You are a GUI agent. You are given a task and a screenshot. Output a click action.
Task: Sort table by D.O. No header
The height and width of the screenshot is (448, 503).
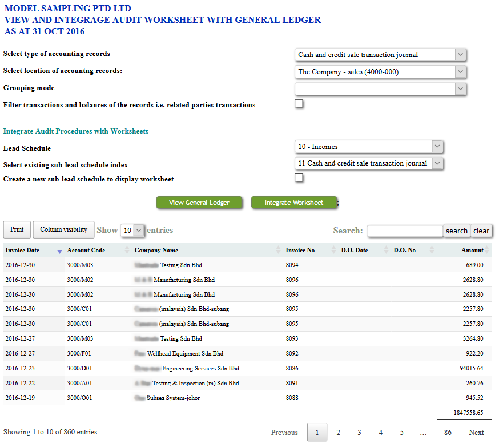[404, 250]
